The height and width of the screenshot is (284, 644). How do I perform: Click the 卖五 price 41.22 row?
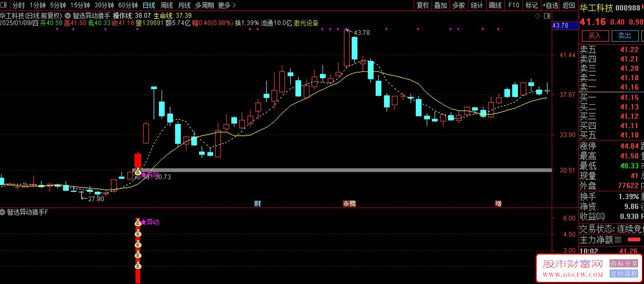coord(611,49)
